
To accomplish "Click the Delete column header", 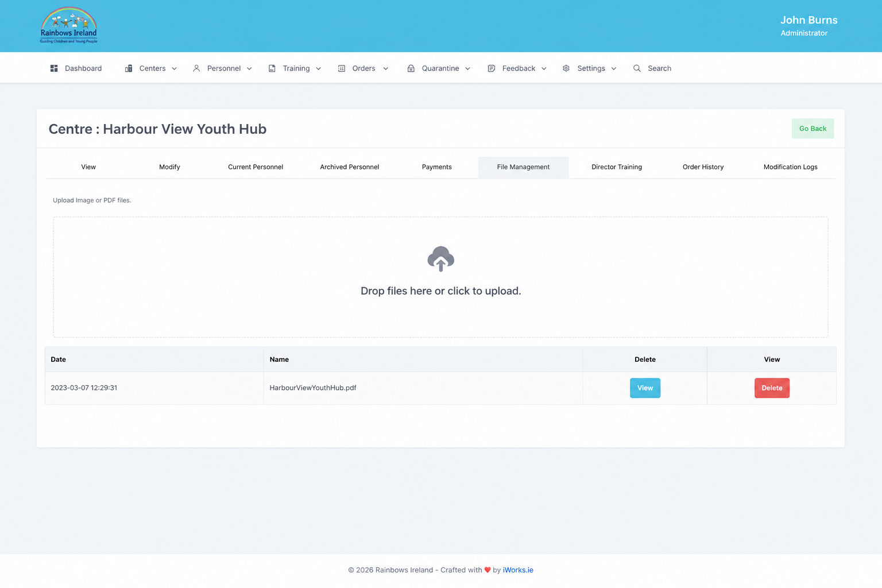I will (x=645, y=359).
